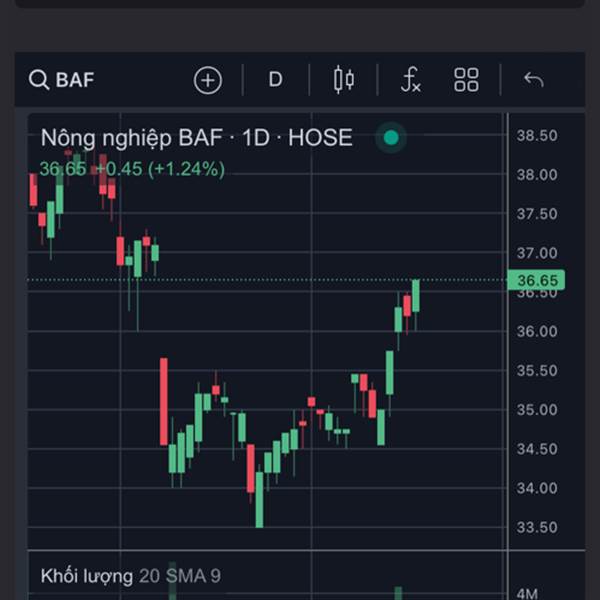
Task: Click the 37.50 price axis label
Action: (x=537, y=214)
